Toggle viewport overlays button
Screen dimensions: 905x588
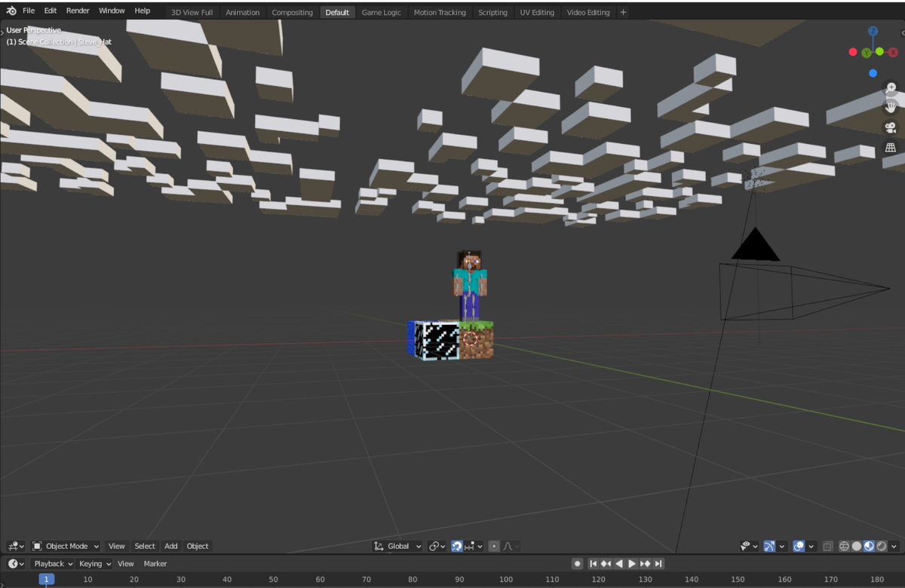(x=799, y=546)
